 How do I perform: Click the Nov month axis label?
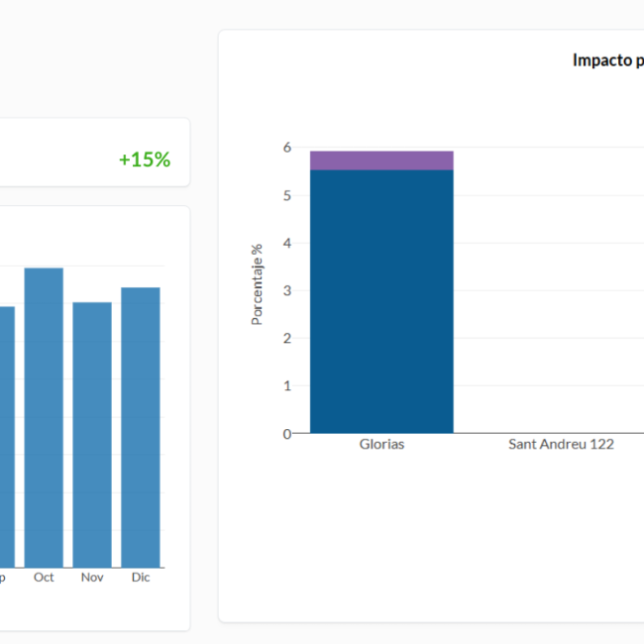click(x=92, y=577)
